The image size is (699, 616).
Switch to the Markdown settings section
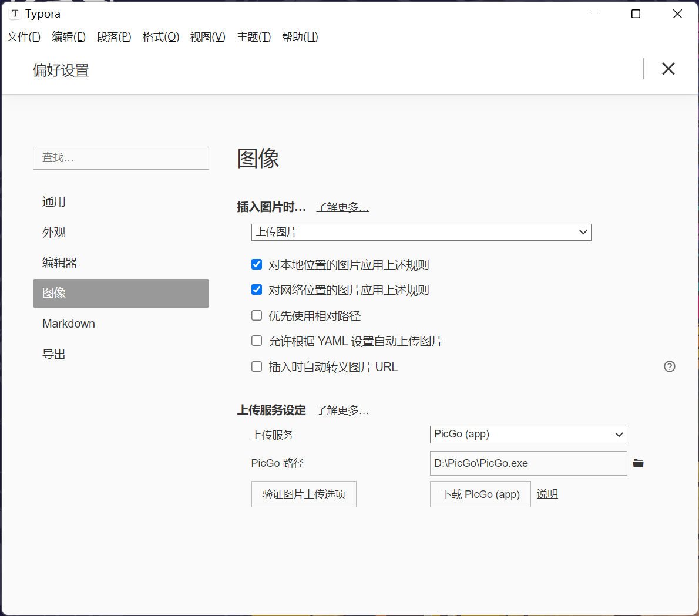[68, 324]
